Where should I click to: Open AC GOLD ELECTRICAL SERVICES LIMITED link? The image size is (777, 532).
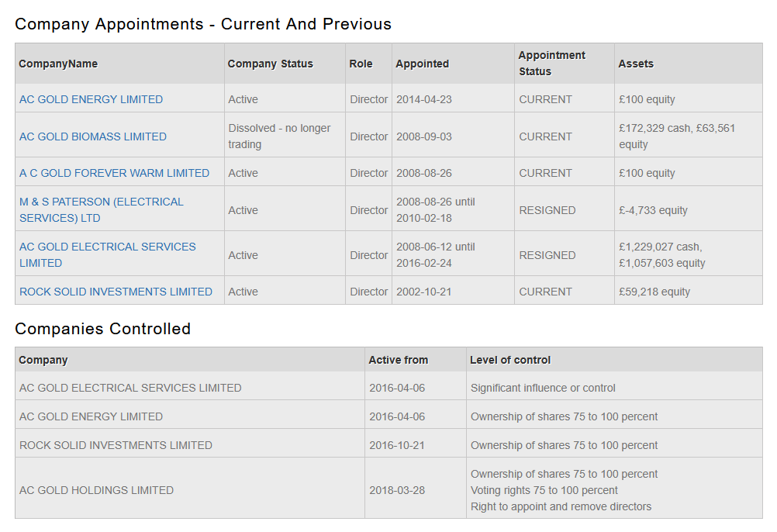pos(107,254)
